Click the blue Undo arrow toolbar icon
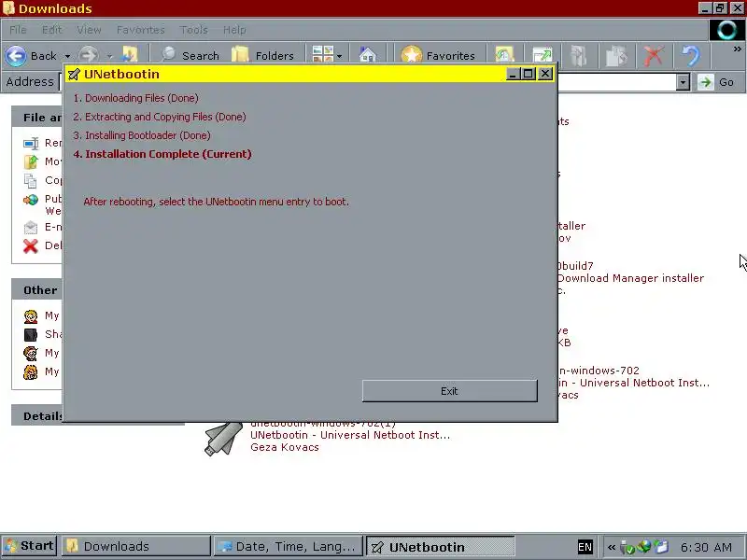 click(x=691, y=56)
